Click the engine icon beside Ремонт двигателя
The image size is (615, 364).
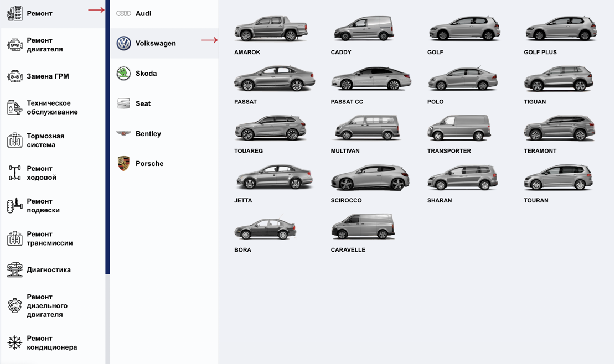click(x=15, y=45)
